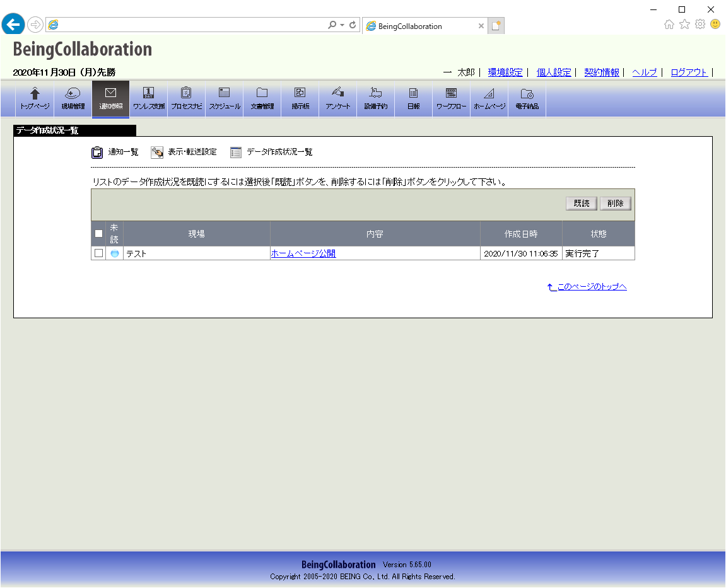Refresh the page with the reload icon

pyautogui.click(x=353, y=25)
